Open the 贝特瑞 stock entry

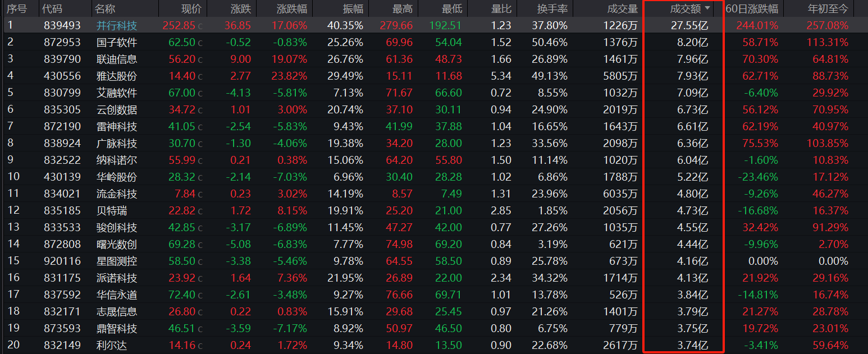[111, 210]
